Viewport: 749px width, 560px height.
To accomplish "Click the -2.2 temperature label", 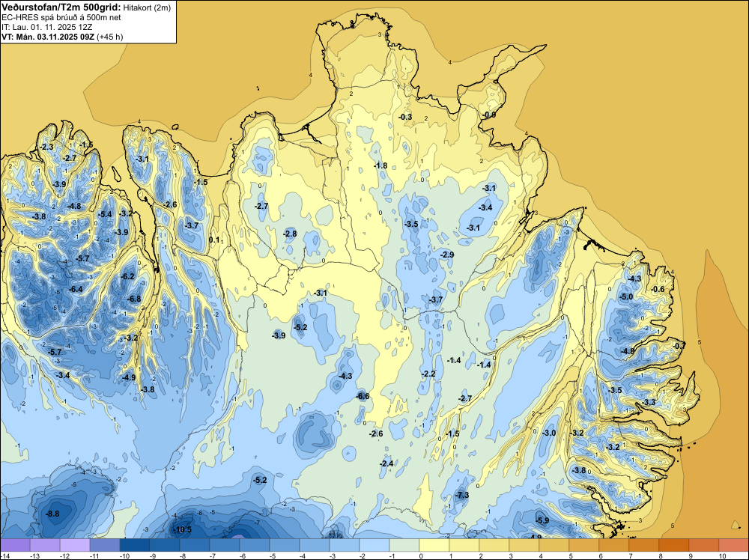I will point(428,374).
